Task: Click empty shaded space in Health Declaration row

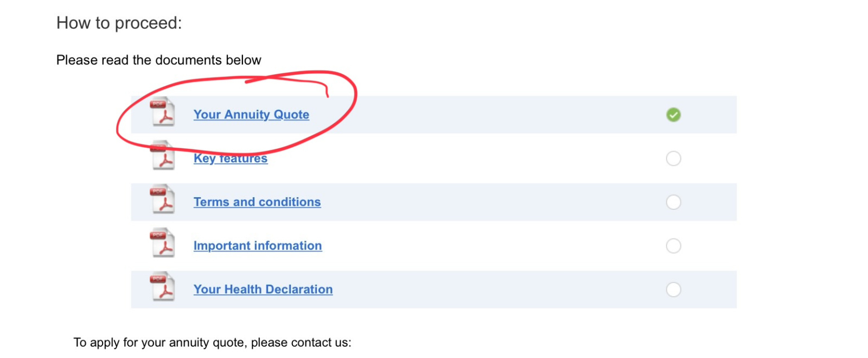Action: tap(488, 290)
